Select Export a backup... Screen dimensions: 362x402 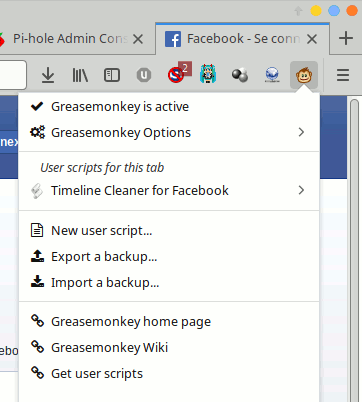point(169,256)
